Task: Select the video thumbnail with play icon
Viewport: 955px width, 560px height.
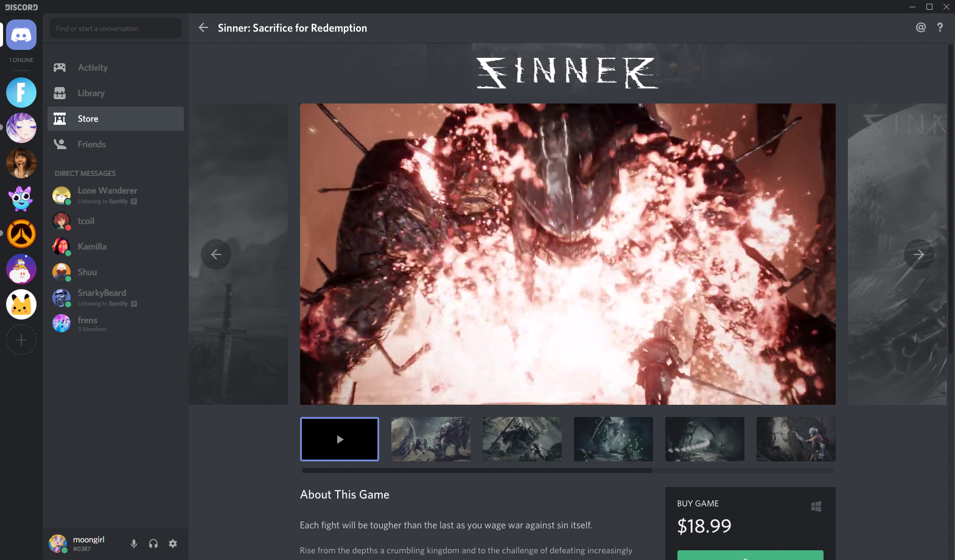Action: pyautogui.click(x=340, y=439)
